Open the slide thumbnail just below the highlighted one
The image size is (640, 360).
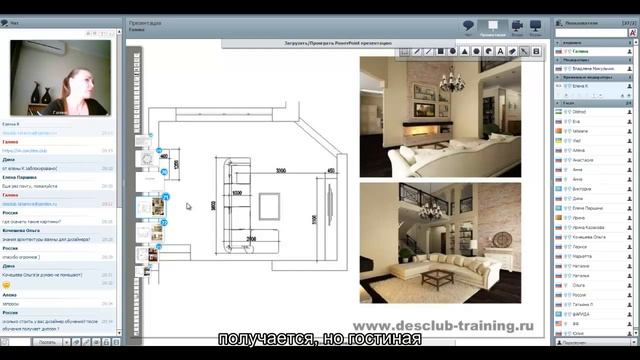pos(150,232)
